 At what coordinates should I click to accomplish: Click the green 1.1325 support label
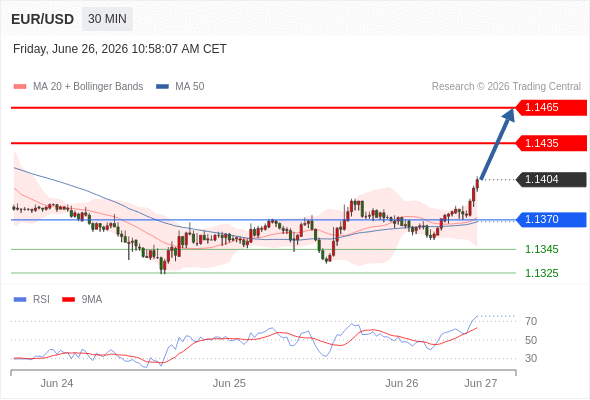tap(541, 273)
